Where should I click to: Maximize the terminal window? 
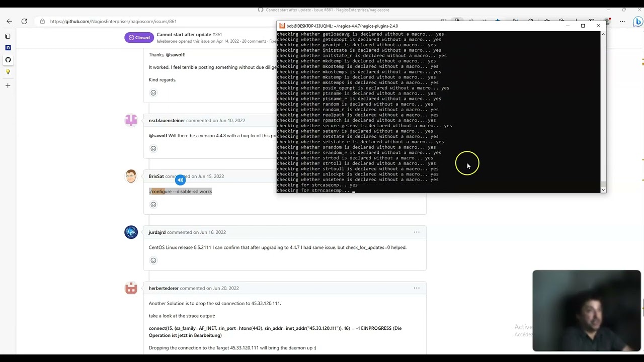tap(583, 26)
